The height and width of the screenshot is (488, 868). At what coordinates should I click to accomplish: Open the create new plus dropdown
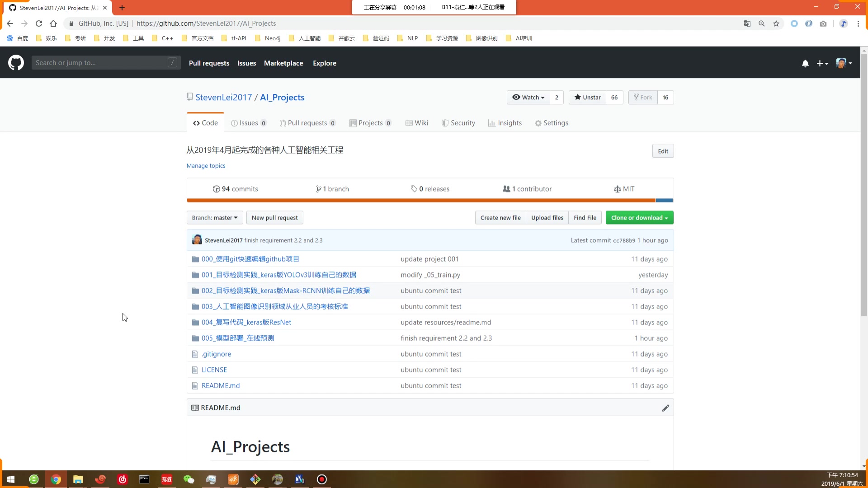822,64
